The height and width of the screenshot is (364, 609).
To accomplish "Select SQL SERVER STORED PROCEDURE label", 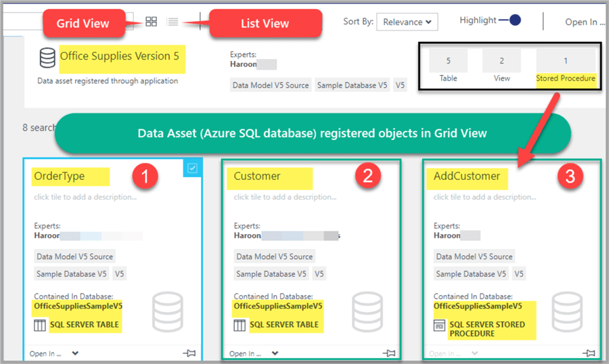I will click(x=487, y=329).
